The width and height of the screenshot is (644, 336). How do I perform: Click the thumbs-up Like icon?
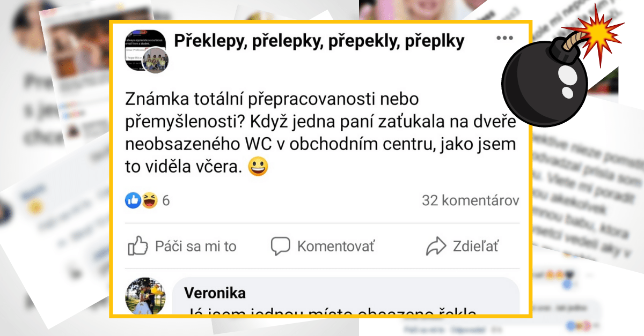point(138,246)
